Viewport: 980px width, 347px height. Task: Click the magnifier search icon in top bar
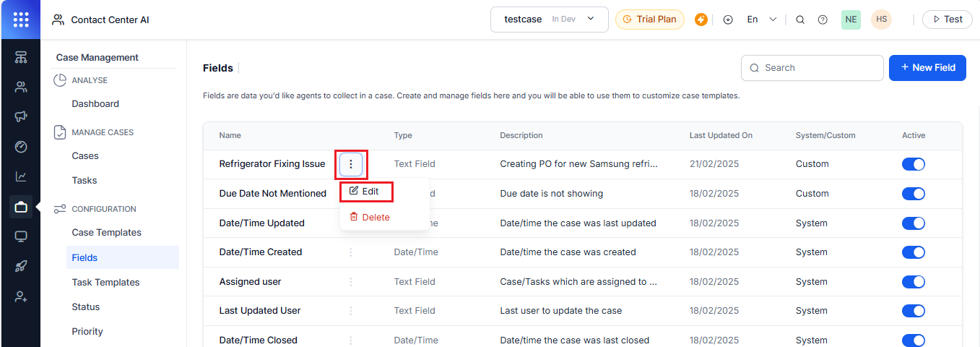pyautogui.click(x=800, y=20)
